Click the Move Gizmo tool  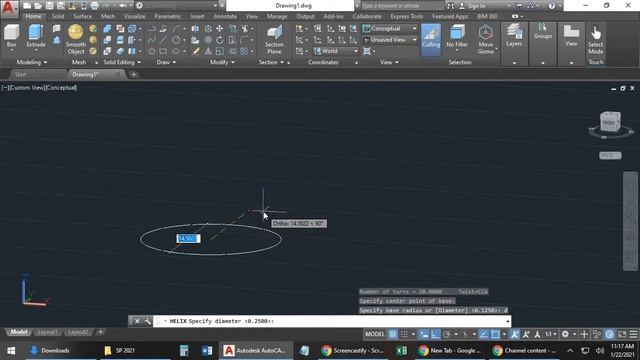pyautogui.click(x=485, y=39)
